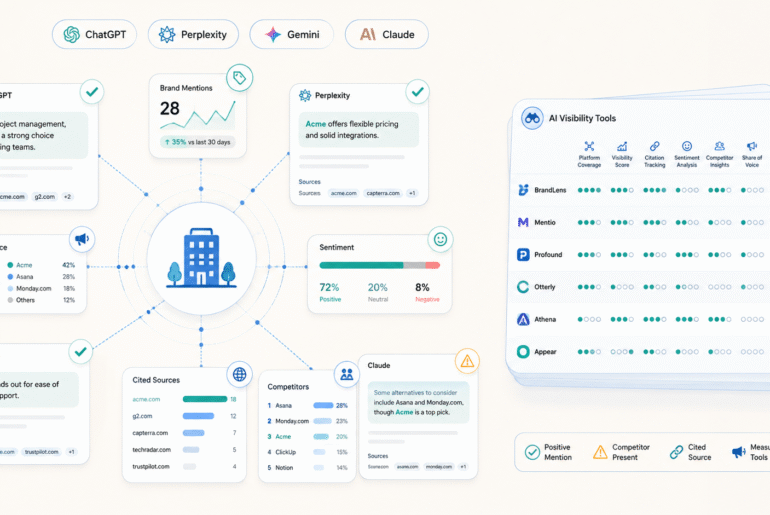Screen dimensions: 770x515
Task: Click Acme 42% row in share of voice
Action: (41, 265)
